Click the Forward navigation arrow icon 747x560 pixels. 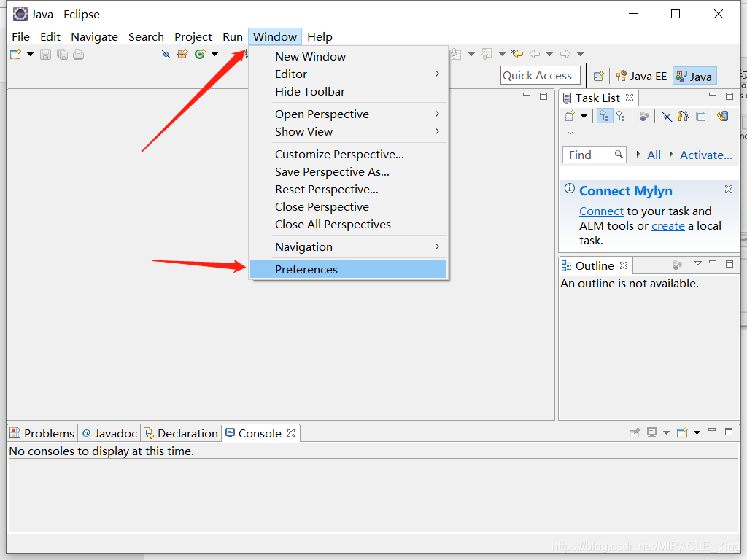tap(565, 54)
